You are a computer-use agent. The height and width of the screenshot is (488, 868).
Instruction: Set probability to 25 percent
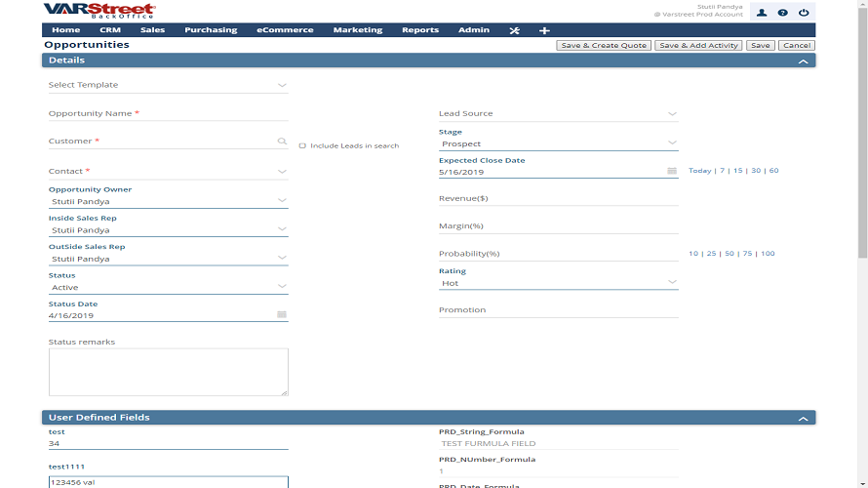(x=711, y=253)
